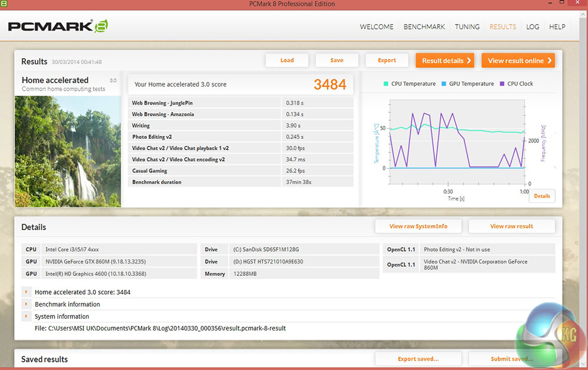Toggle CPU Temperature legend swatch
588x370 pixels.
pos(386,84)
